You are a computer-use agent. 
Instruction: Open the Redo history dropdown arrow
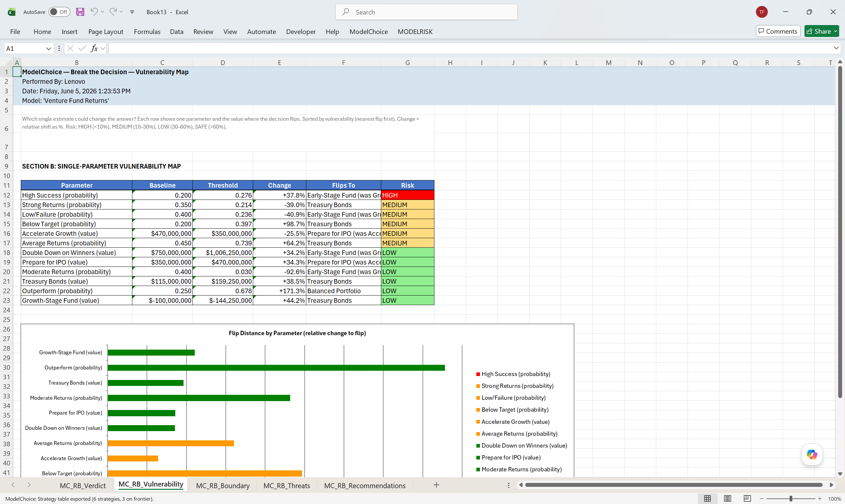tap(121, 12)
